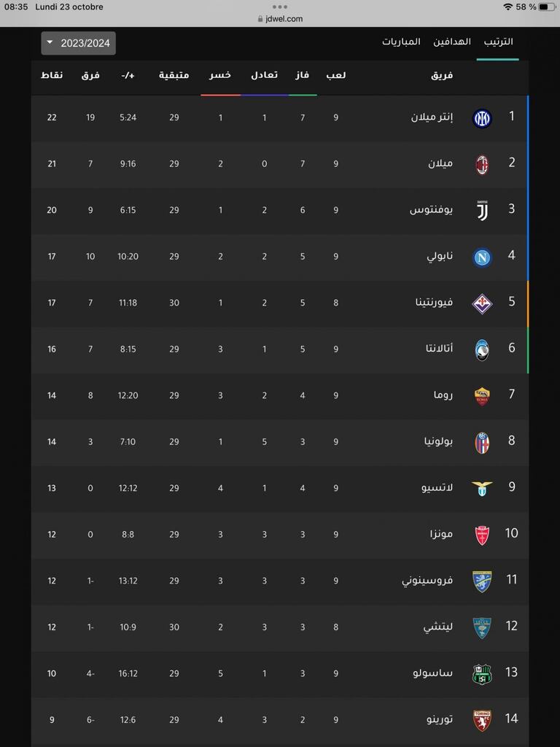Image resolution: width=560 pixels, height=747 pixels.
Task: Open the المباريات matches tab
Action: (x=401, y=42)
